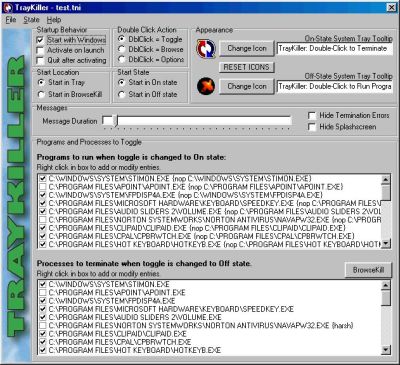Uncheck STIMON.EXE in terminate list

[x=43, y=284]
